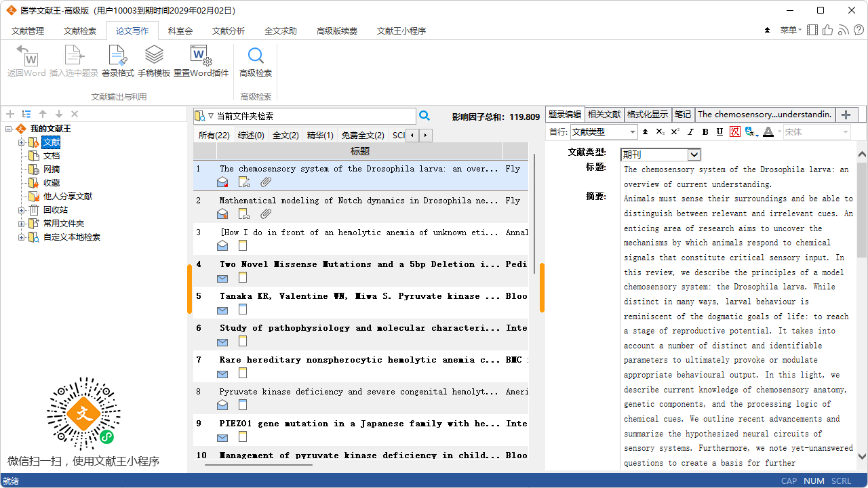Click the tree structure icon above folder tree
The height and width of the screenshot is (488, 868).
click(26, 115)
